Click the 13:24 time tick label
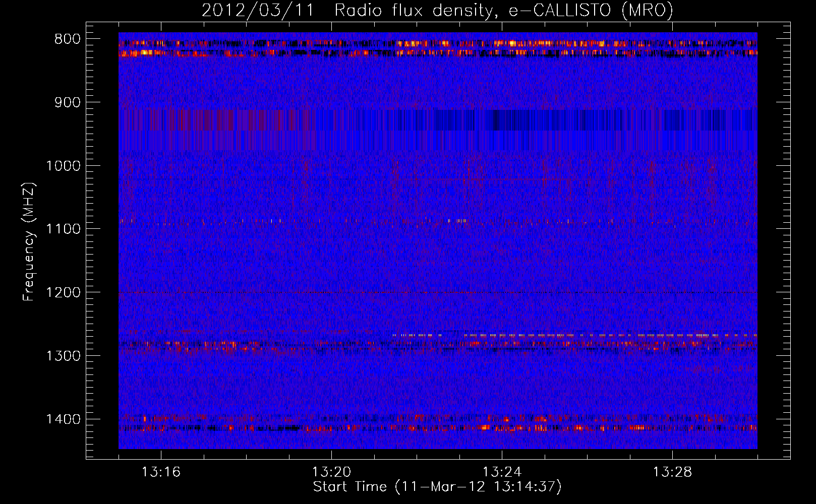The width and height of the screenshot is (816, 504). tap(502, 472)
